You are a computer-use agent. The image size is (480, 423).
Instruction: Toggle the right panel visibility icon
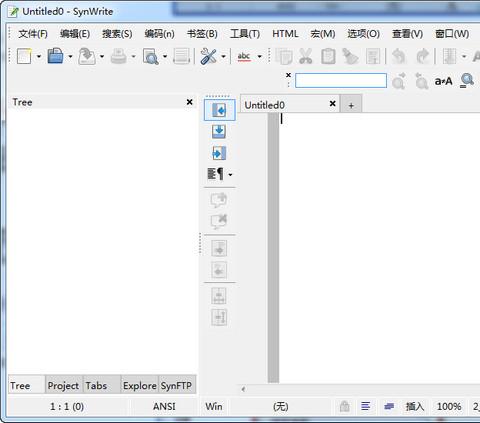(x=219, y=153)
